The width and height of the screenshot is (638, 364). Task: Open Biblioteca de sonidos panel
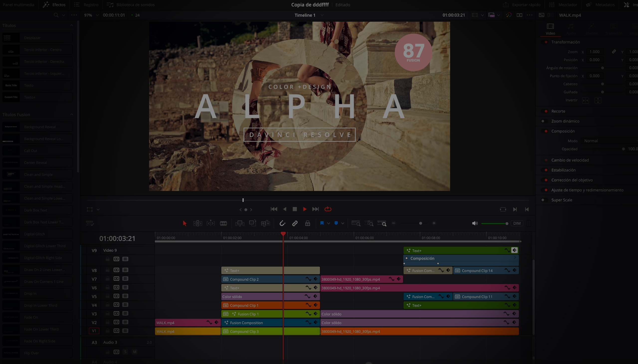tap(131, 4)
